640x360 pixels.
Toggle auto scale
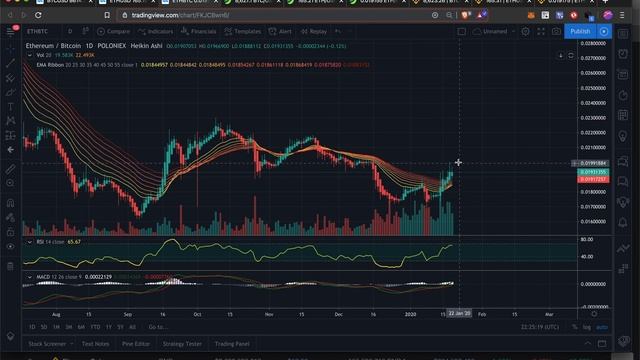[602, 327]
